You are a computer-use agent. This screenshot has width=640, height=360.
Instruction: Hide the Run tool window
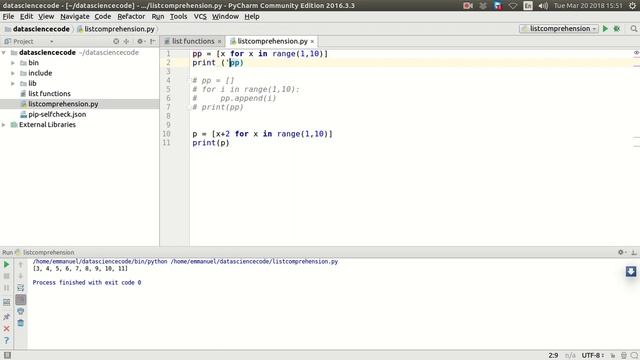[634, 252]
